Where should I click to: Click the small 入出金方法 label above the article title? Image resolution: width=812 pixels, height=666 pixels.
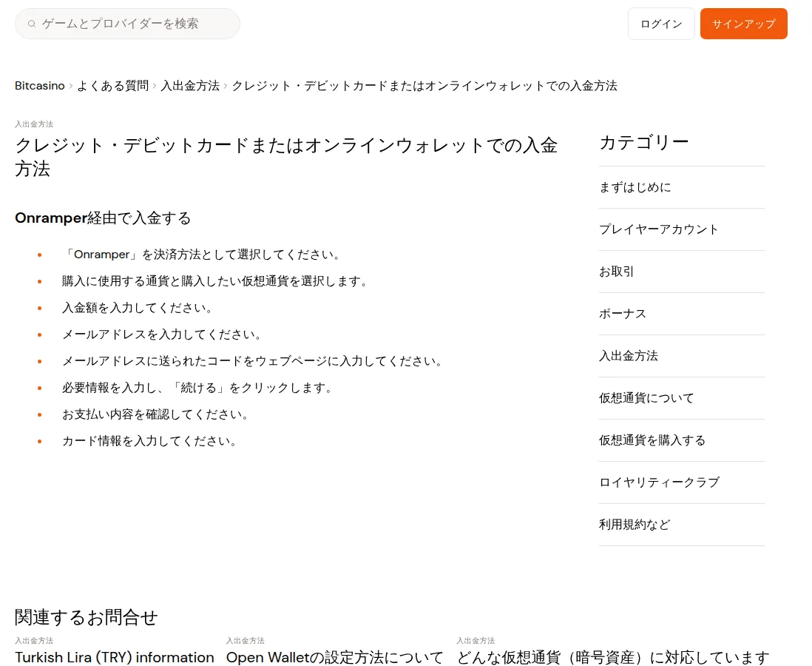[x=34, y=124]
